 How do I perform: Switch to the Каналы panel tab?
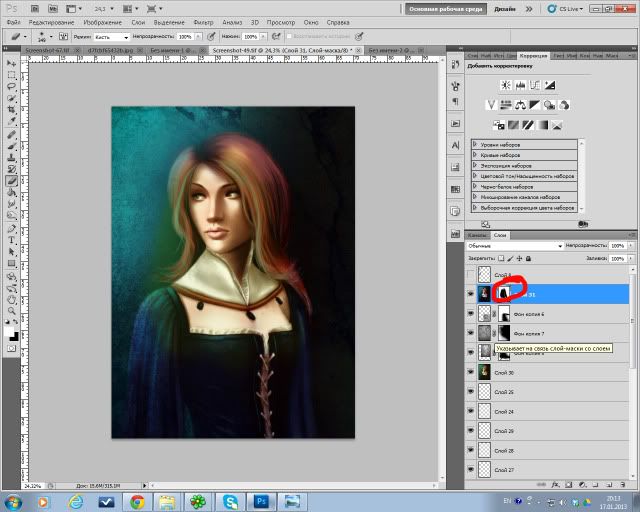pyautogui.click(x=477, y=235)
